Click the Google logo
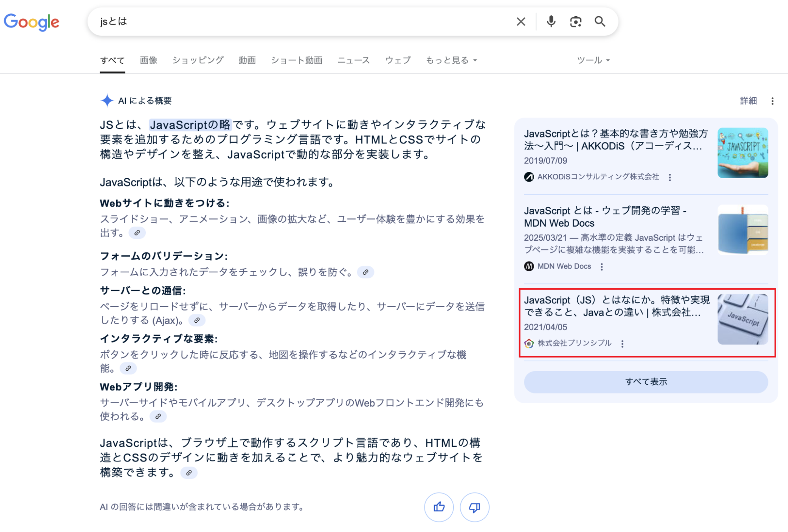The height and width of the screenshot is (532, 788). 32,22
